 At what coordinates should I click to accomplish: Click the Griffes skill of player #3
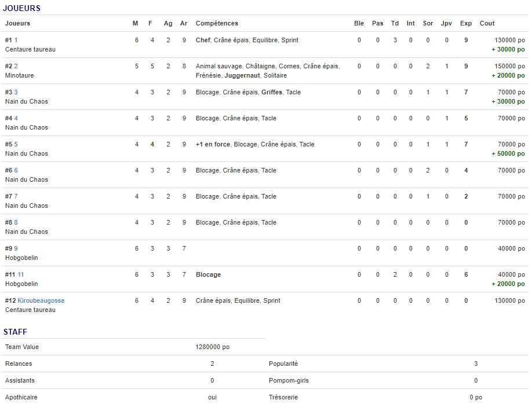click(x=272, y=92)
